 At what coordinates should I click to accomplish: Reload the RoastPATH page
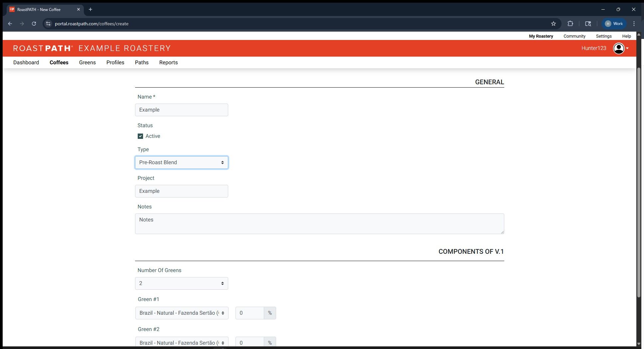34,24
